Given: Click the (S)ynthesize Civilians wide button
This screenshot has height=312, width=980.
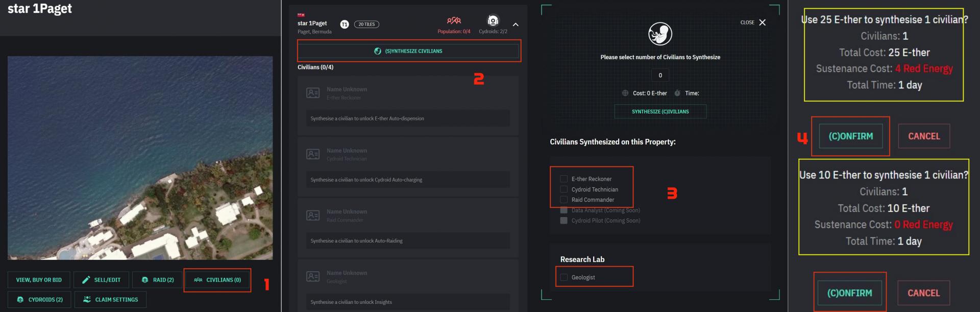Looking at the screenshot, I should (x=408, y=51).
